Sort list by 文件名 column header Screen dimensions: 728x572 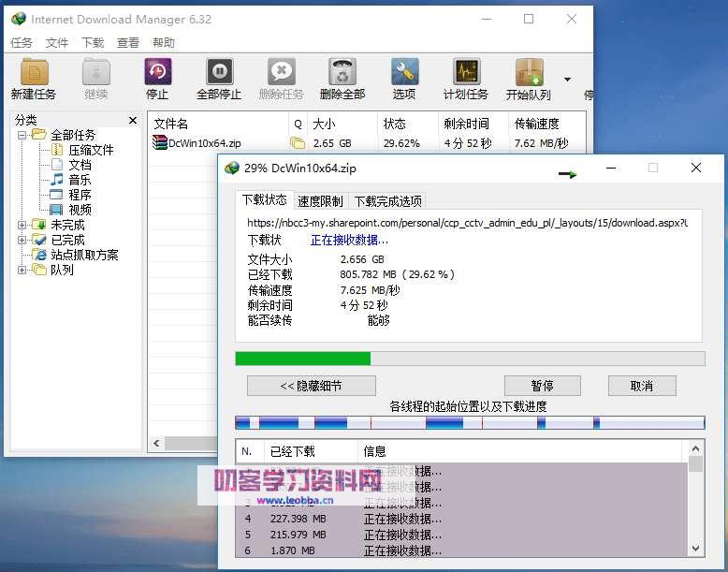pos(219,124)
